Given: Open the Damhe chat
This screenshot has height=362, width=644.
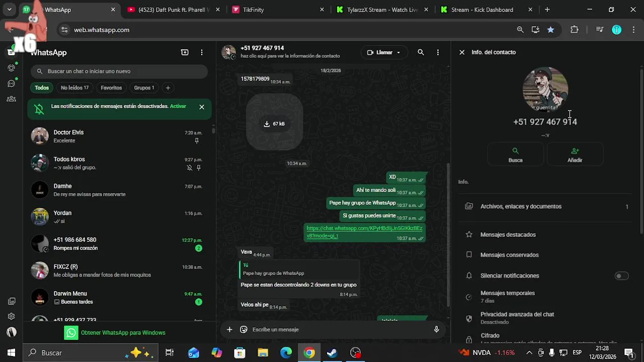Looking at the screenshot, I should (120, 190).
